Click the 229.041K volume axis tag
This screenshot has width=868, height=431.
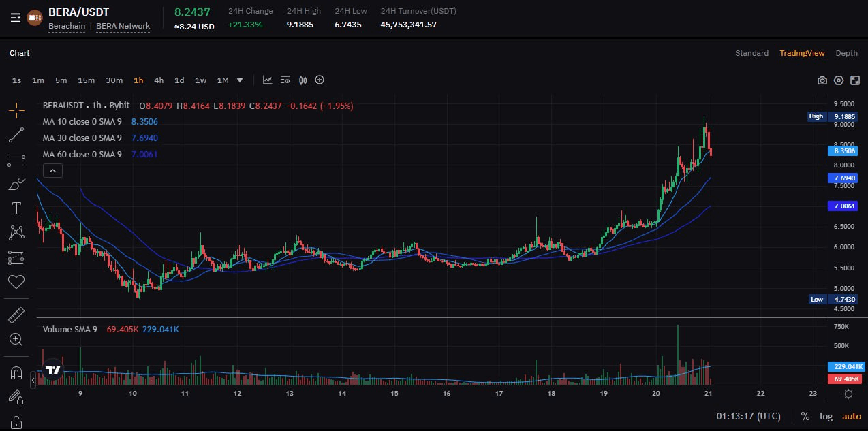[845, 366]
